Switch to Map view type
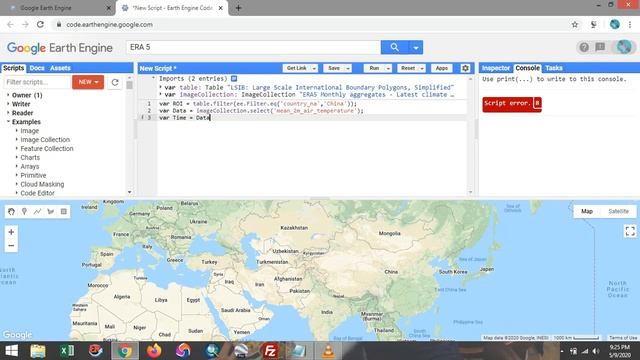 (x=587, y=211)
